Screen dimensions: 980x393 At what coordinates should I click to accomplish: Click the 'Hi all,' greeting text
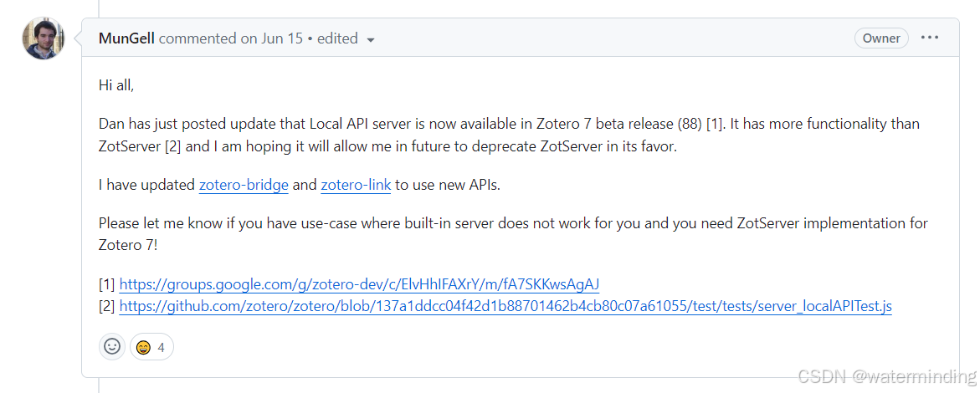pos(116,85)
